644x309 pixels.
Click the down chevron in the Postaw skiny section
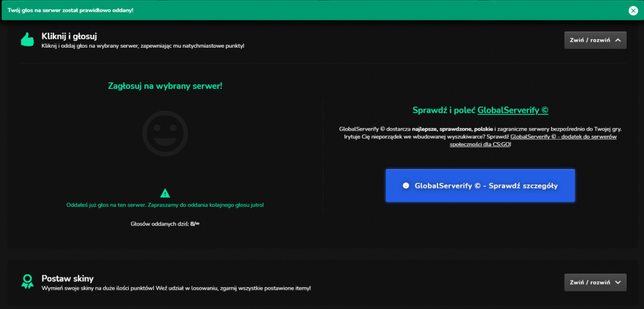tap(618, 283)
